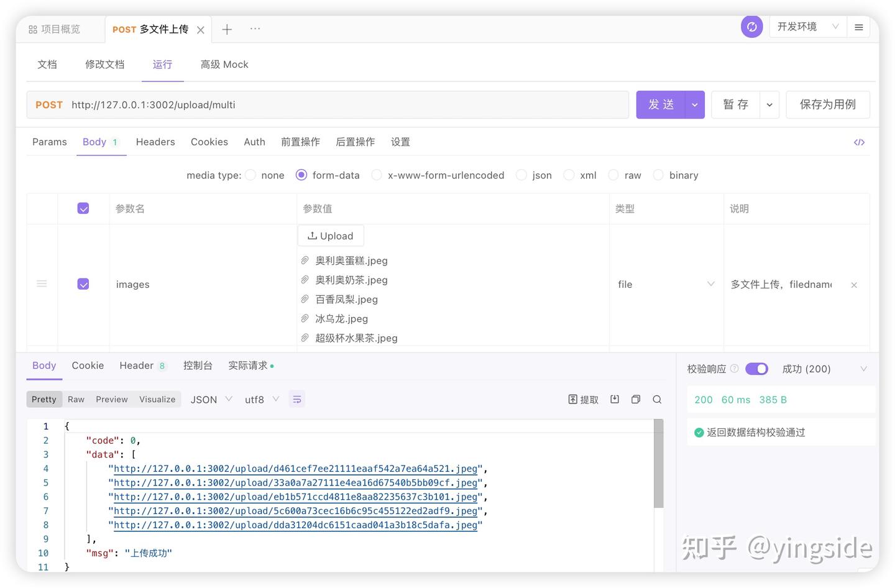Screen dimensions: 895x588
Task: Open the hamburger menu beside 开发环境
Action: coord(860,27)
